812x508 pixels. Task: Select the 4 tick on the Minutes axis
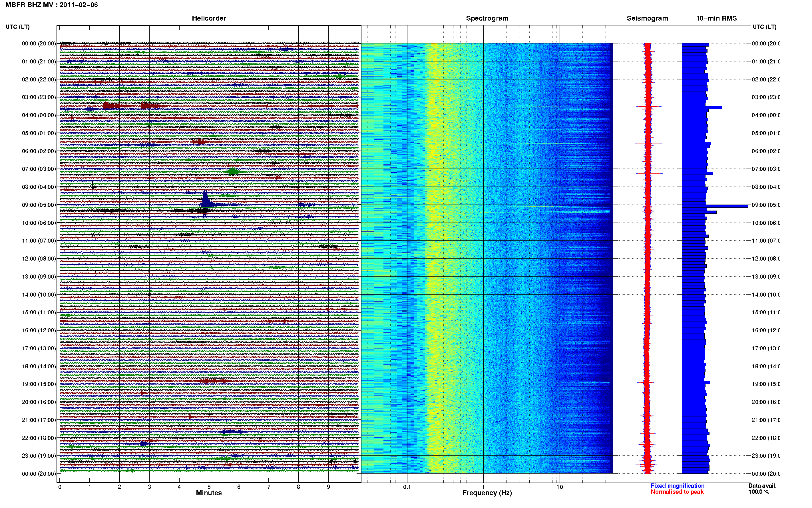[x=179, y=487]
